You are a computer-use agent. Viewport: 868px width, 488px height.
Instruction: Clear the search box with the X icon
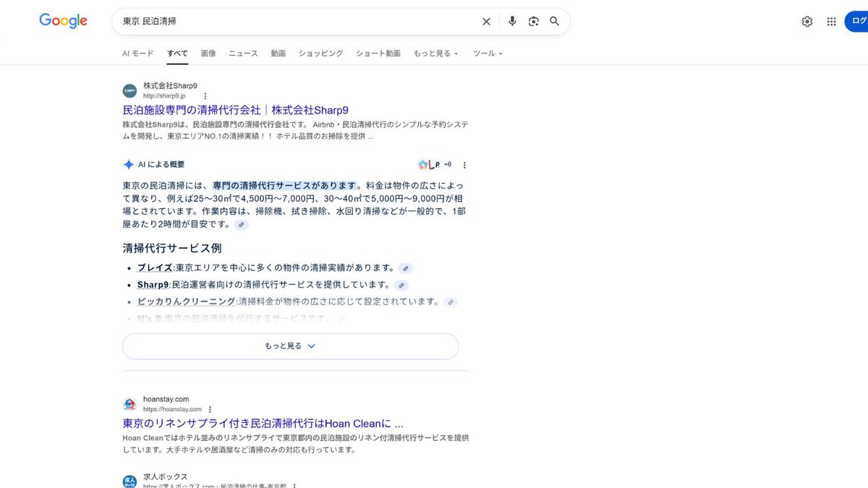tap(486, 22)
